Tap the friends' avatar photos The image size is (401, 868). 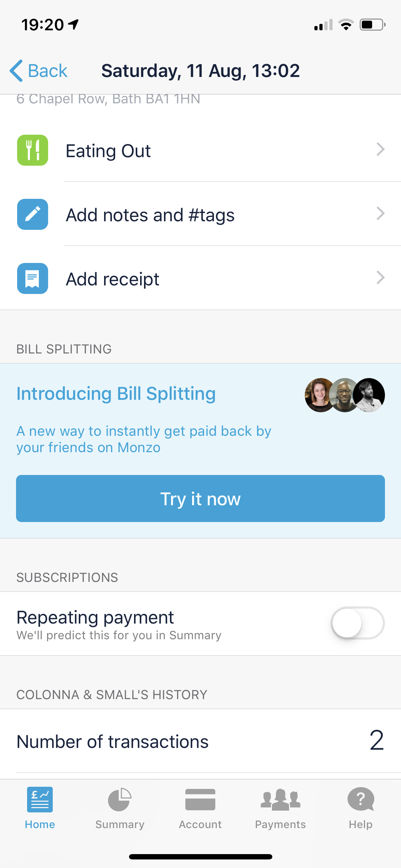pos(345,395)
